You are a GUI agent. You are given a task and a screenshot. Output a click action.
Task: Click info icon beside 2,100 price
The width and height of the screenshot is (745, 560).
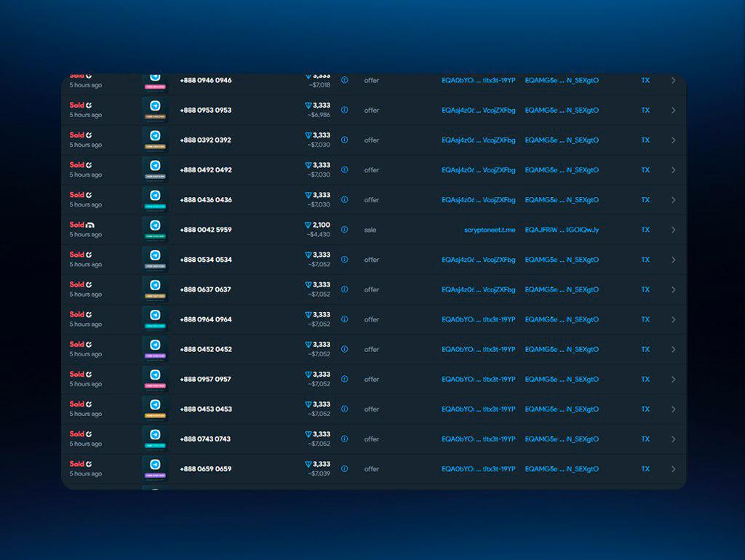pyautogui.click(x=344, y=229)
